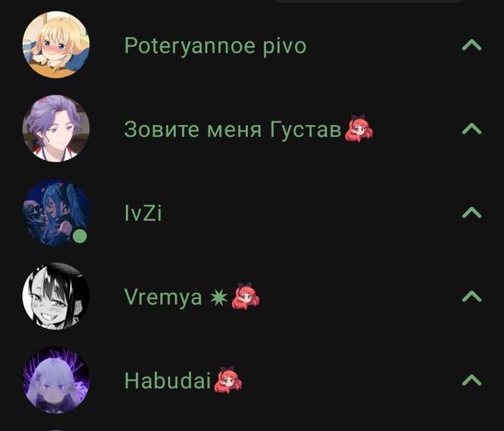Viewport: 504px width, 431px height.
Task: Open Habudai's purple lightning avatar
Action: (56, 380)
